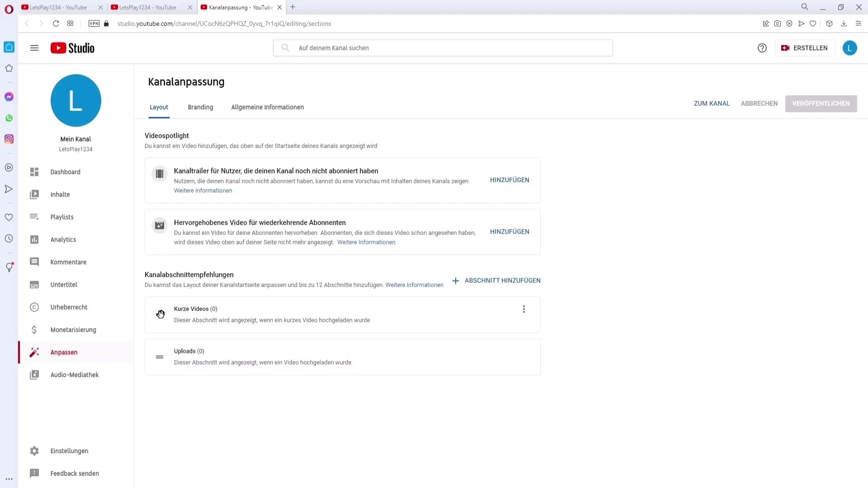The height and width of the screenshot is (488, 868).
Task: Select Kommentare in the sidebar
Action: coord(68,262)
